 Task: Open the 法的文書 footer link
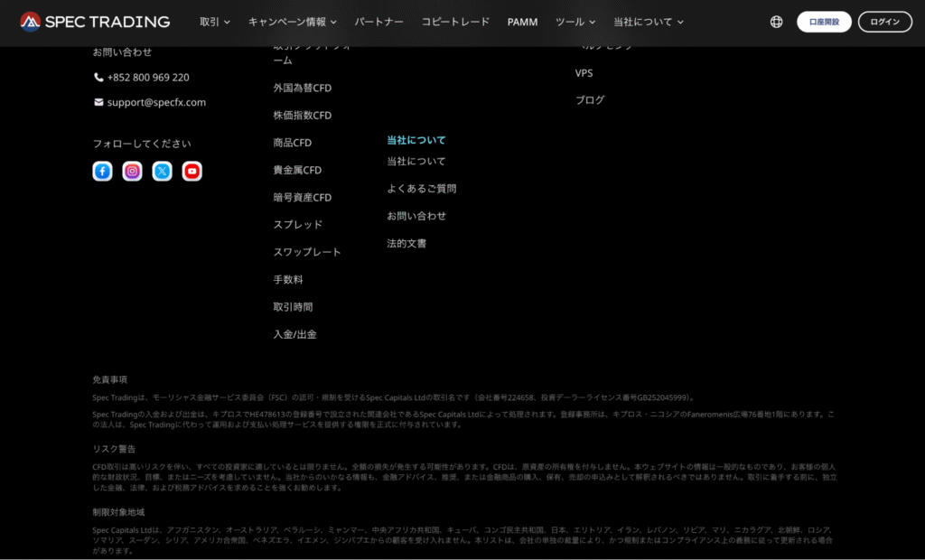(x=406, y=244)
